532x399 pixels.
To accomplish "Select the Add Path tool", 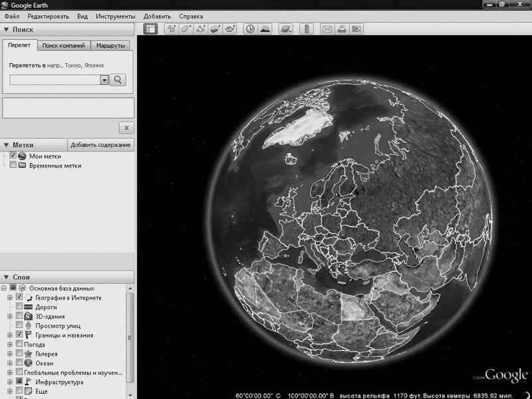I will coord(201,29).
